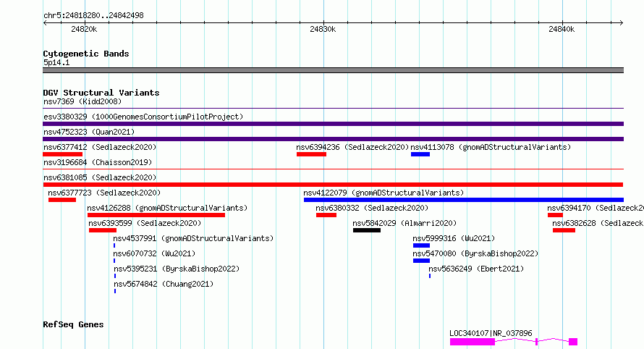Click the nsv3196684 (Chaisson2019) label
The height and width of the screenshot is (349, 644).
[x=98, y=162]
